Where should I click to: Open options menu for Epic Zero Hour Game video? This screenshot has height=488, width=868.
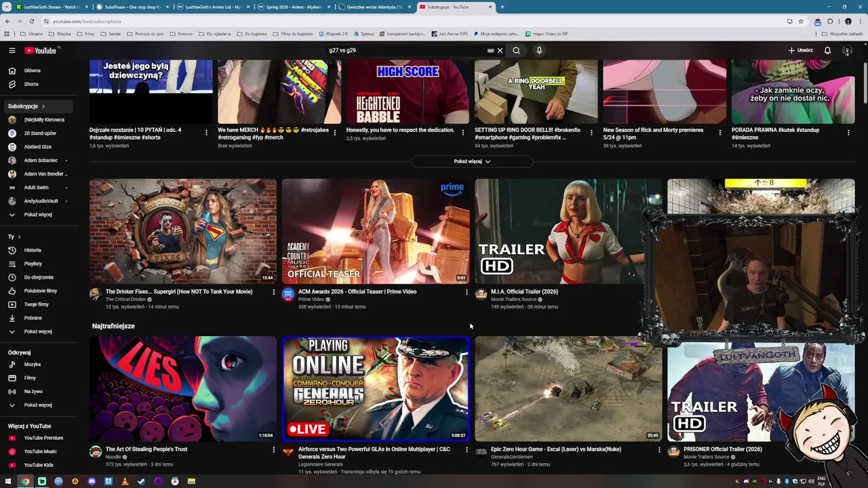(659, 449)
